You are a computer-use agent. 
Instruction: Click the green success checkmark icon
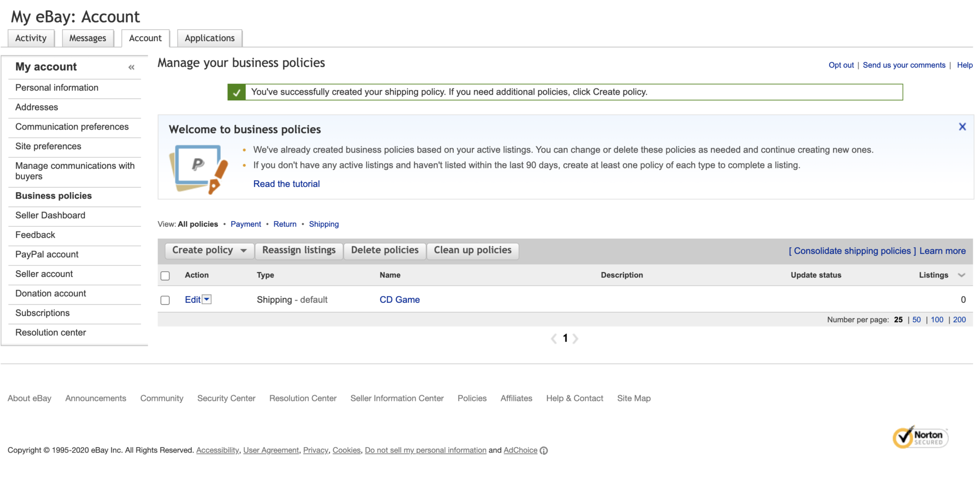(236, 92)
